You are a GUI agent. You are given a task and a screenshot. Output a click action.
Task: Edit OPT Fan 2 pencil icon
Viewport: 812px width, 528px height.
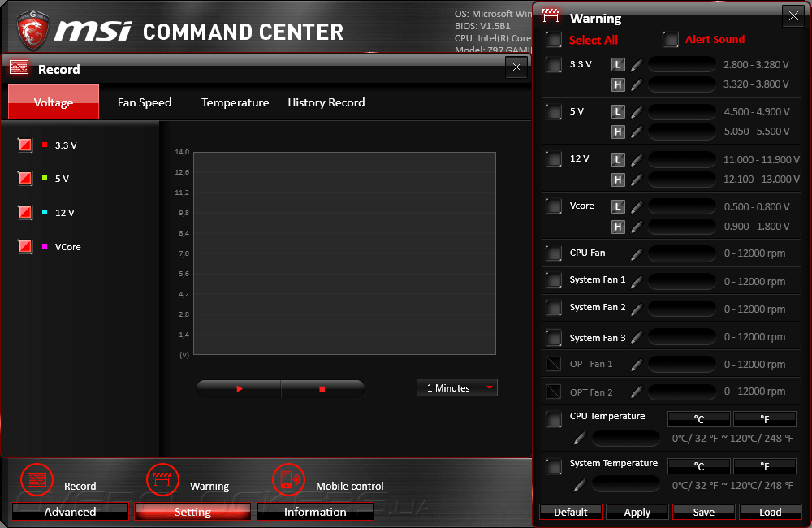coord(637,392)
